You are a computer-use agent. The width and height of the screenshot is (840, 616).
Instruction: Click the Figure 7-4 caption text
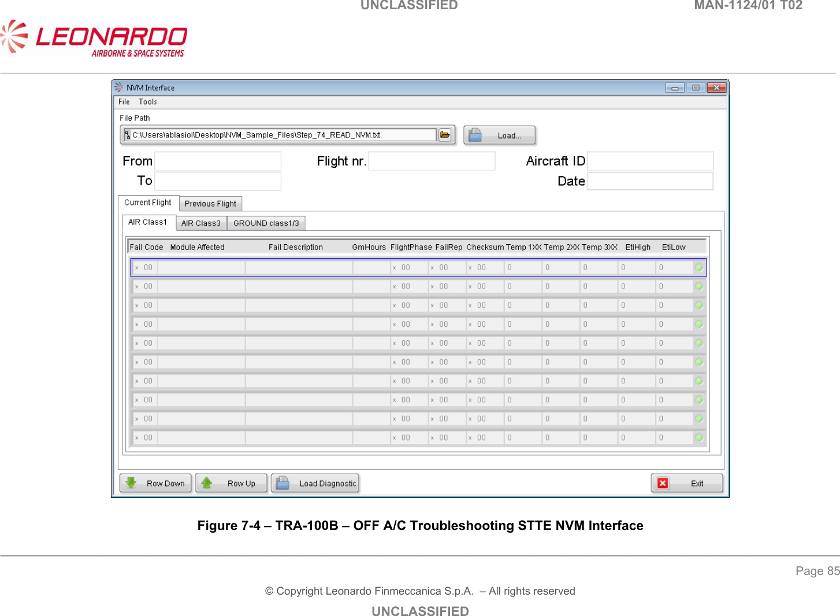point(421,525)
